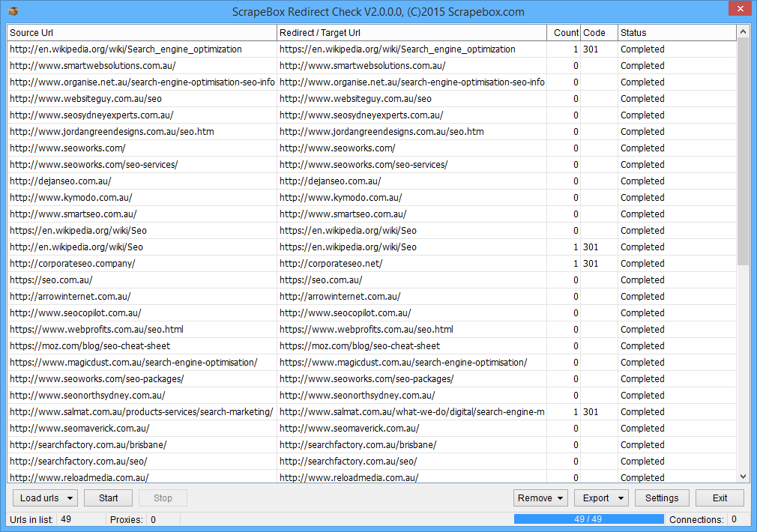Click the ScrapeBox app icon in title bar
Screen dimensions: 757x532
pos(12,11)
